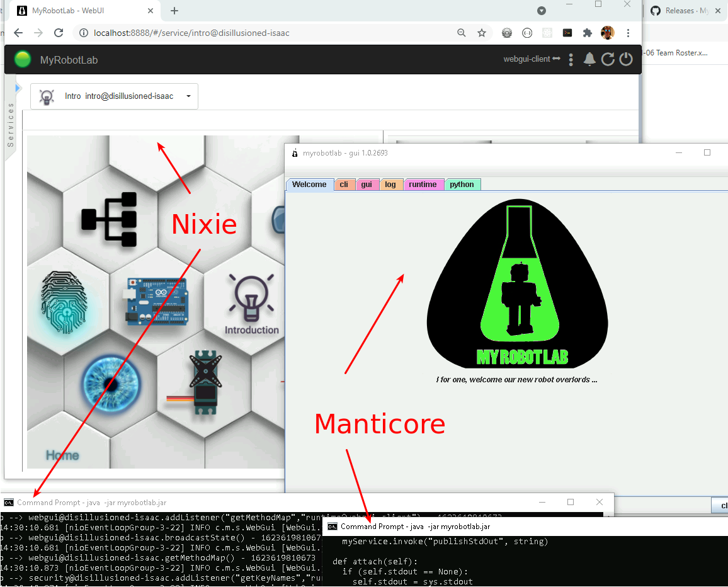Click back Command Prompt window title bar icon

tap(9, 503)
